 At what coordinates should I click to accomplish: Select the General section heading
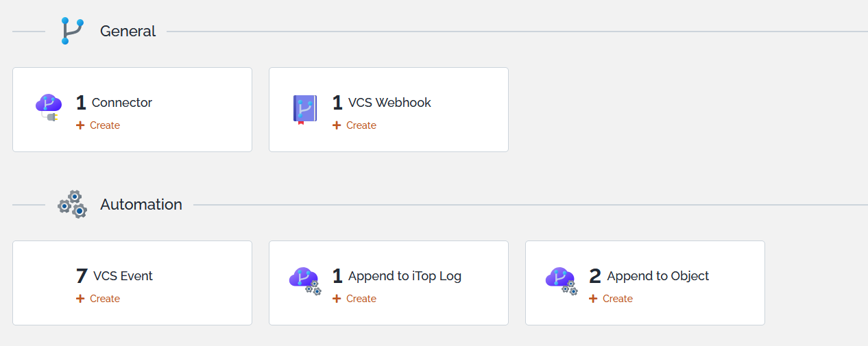[x=128, y=32]
